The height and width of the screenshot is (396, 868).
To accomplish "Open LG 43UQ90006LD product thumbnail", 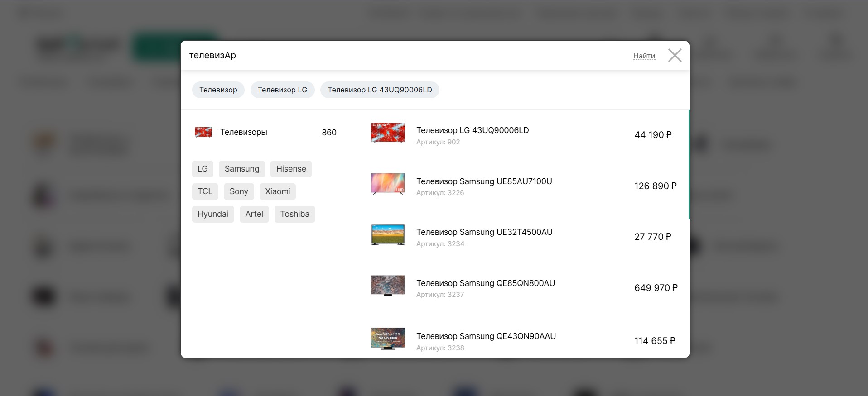I will point(388,133).
